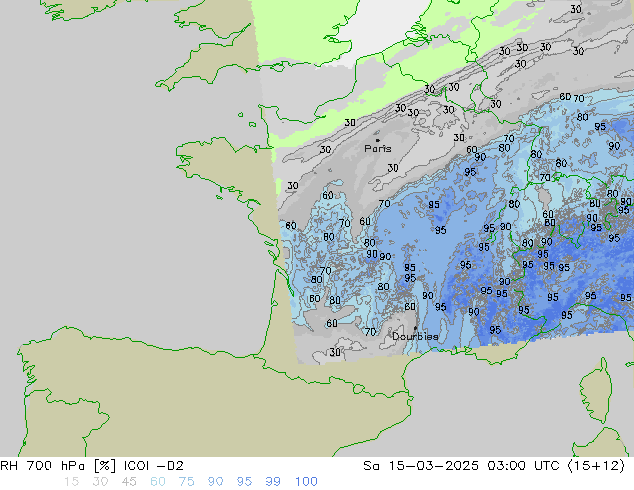Click the 30 contour label directly below Paris

pos(393,168)
